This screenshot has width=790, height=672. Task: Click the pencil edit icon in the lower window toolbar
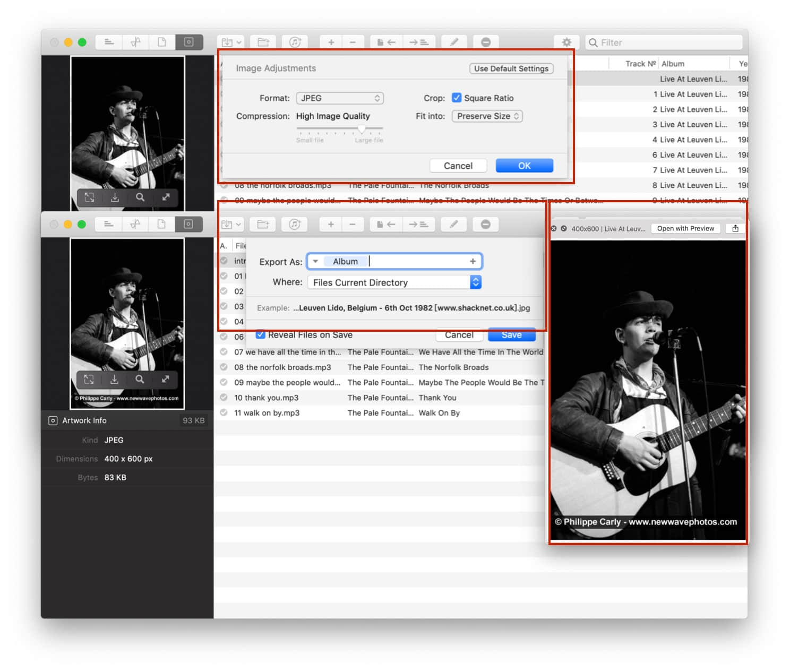453,225
